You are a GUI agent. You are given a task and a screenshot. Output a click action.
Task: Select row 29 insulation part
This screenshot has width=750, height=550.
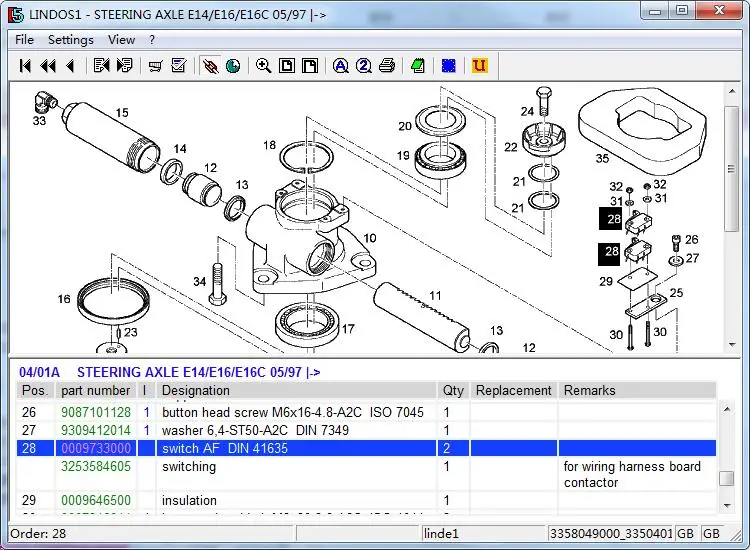click(188, 500)
